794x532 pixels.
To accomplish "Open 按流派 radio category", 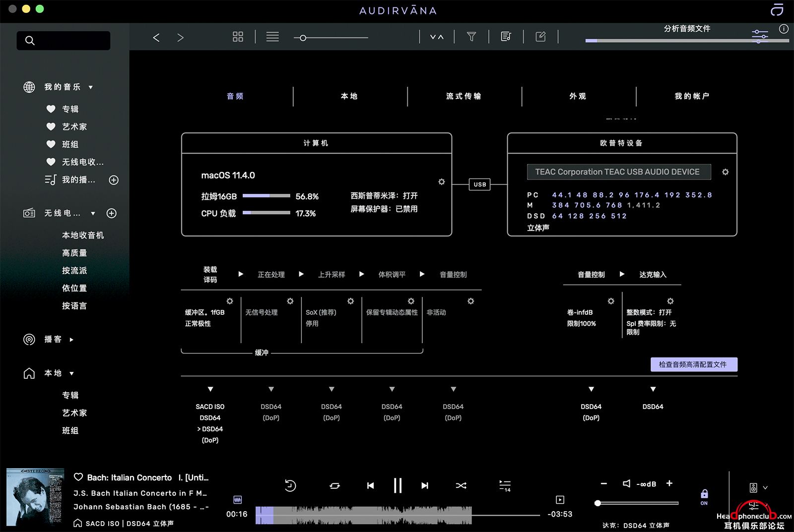I will pyautogui.click(x=74, y=271).
